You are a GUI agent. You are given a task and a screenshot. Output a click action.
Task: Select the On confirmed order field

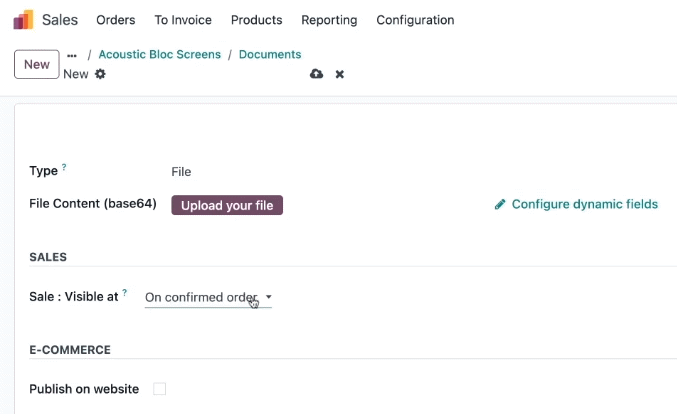[x=208, y=297]
